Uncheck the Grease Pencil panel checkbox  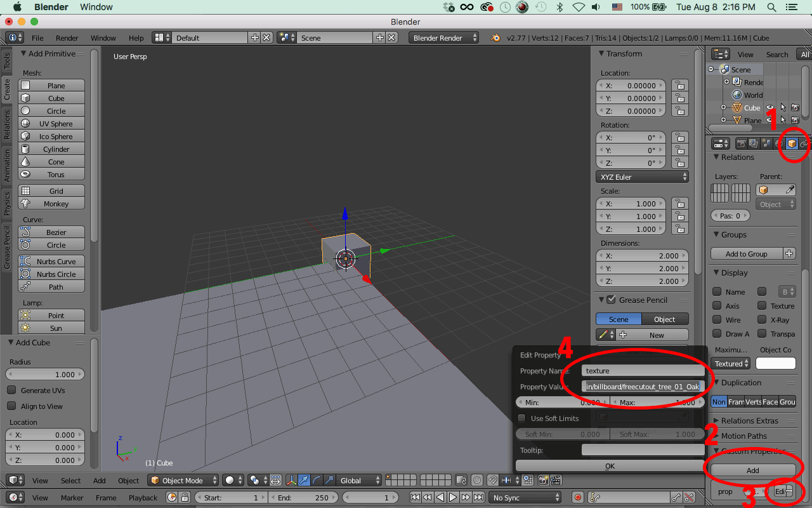coord(612,300)
